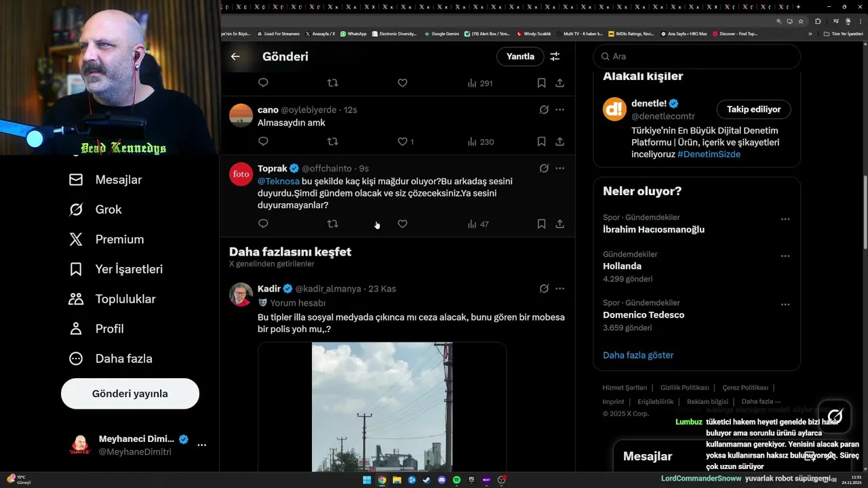The image size is (868, 488).
Task: Open İbrahim Hacıosmanoğlu trending topic
Action: click(654, 230)
